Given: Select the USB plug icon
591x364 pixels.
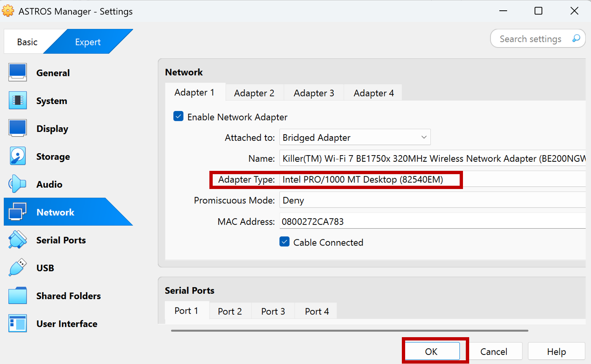Looking at the screenshot, I should pos(17,268).
